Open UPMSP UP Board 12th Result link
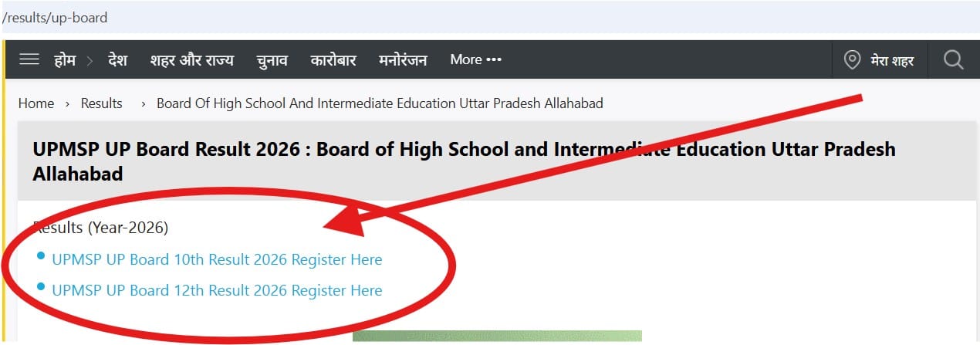 [217, 291]
